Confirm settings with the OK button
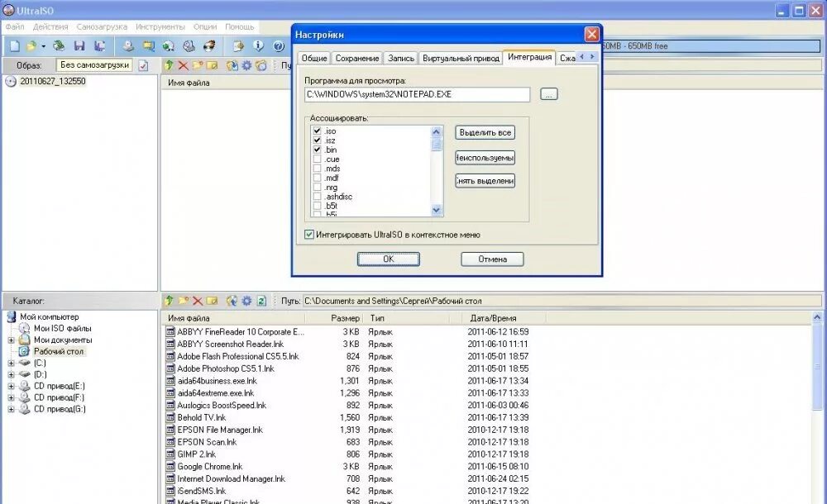Viewport: 827px width, 504px height. tap(388, 259)
